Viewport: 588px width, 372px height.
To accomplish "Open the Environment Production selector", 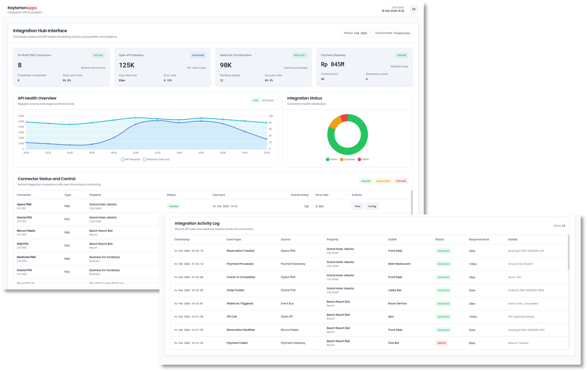I will [393, 33].
